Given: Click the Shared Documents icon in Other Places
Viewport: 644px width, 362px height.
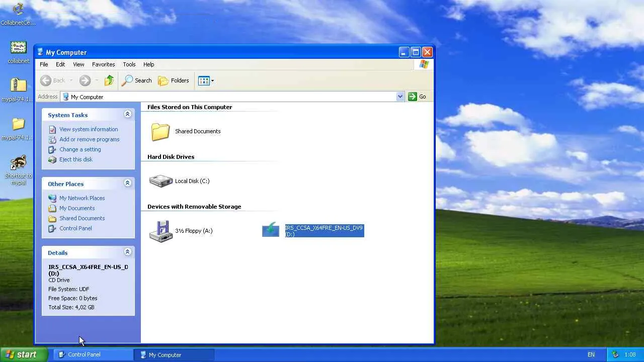Looking at the screenshot, I should point(52,218).
